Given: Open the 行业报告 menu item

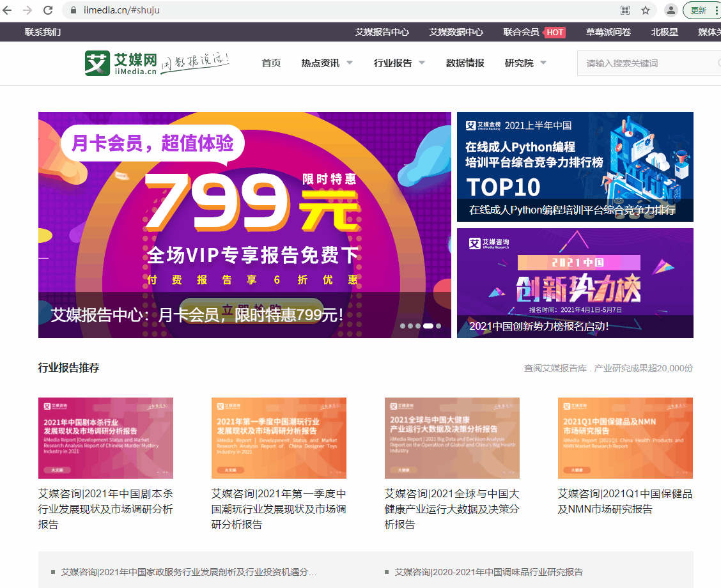Looking at the screenshot, I should pos(392,63).
